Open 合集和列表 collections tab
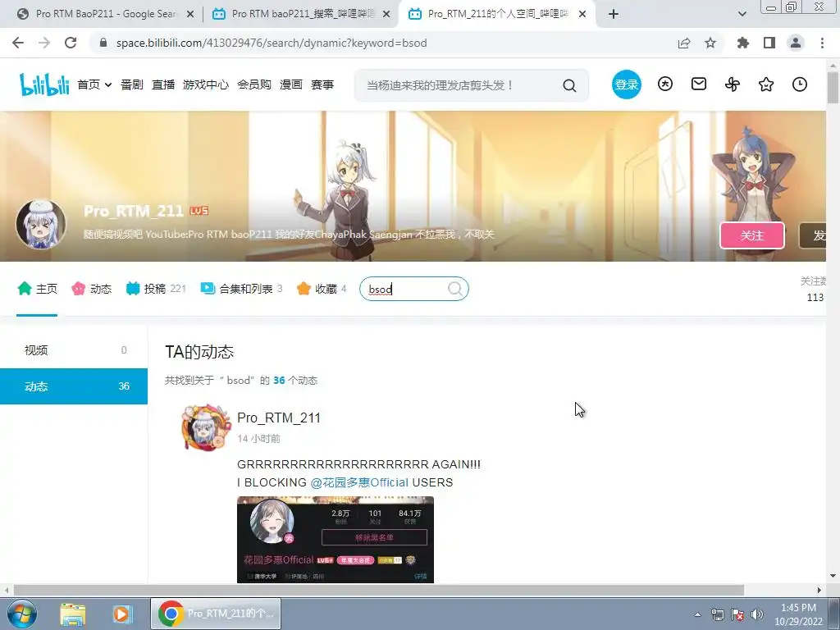The width and height of the screenshot is (840, 630). (x=241, y=289)
